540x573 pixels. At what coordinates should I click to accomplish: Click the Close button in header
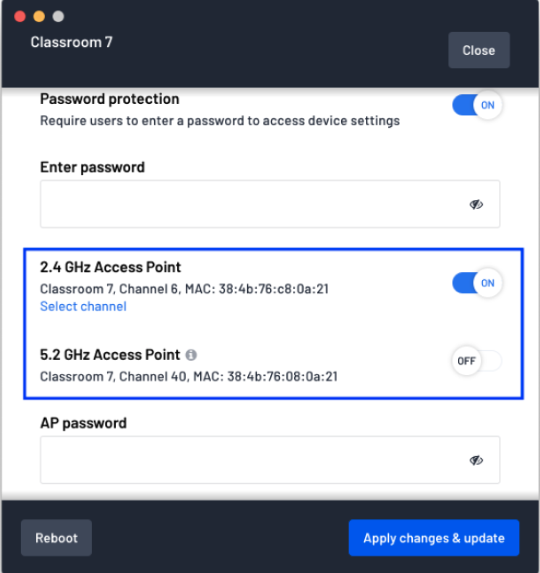click(x=479, y=50)
